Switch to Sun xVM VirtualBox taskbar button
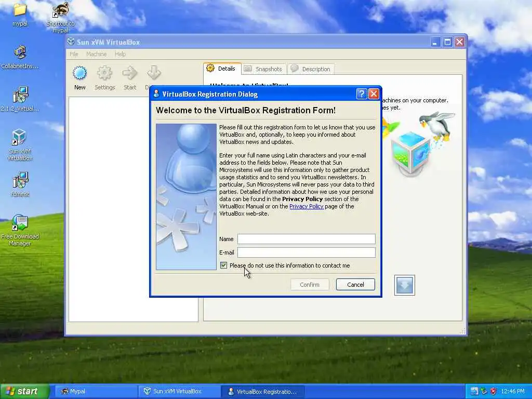Image resolution: width=532 pixels, height=399 pixels. (x=179, y=391)
